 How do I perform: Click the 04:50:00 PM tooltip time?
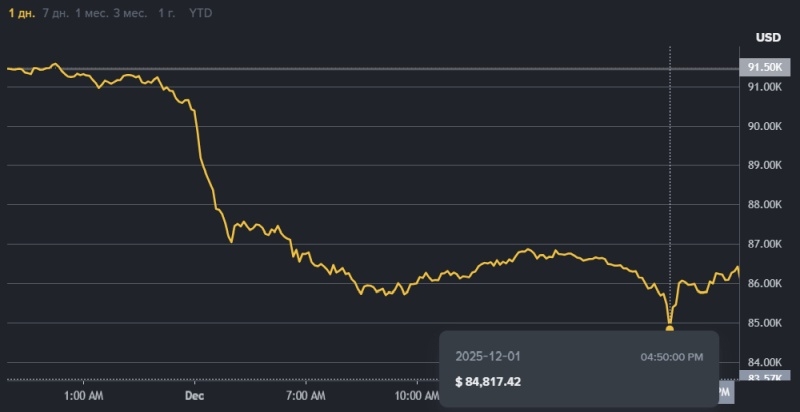coord(671,356)
